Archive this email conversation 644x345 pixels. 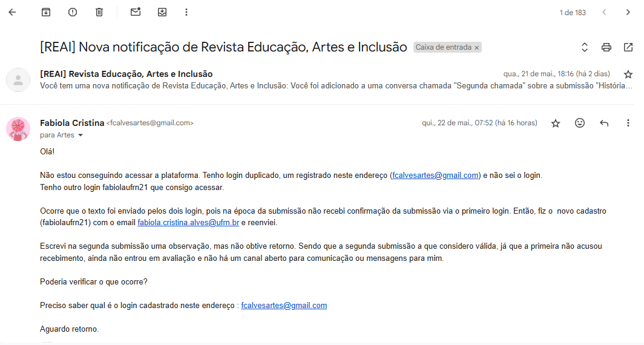pos(46,12)
